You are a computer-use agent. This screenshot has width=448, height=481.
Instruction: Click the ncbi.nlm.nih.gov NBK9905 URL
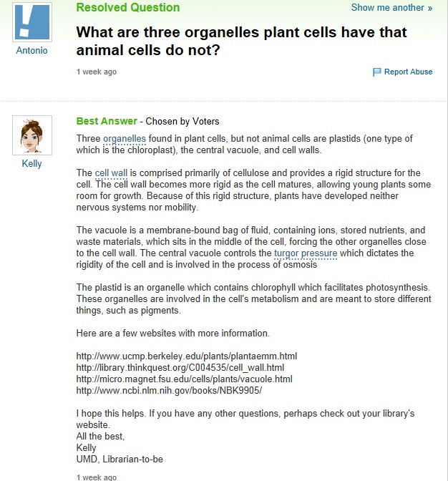coord(170,391)
